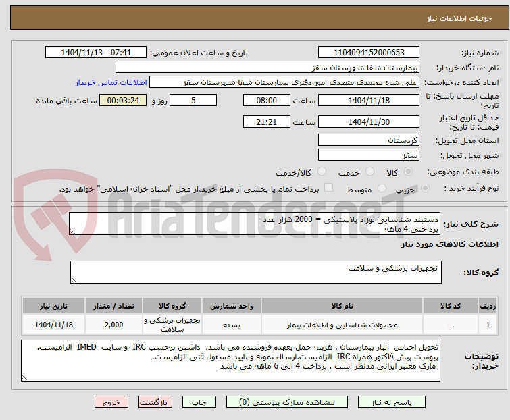Click the row number cell 1
This screenshot has height=420, width=510.
[x=488, y=324]
